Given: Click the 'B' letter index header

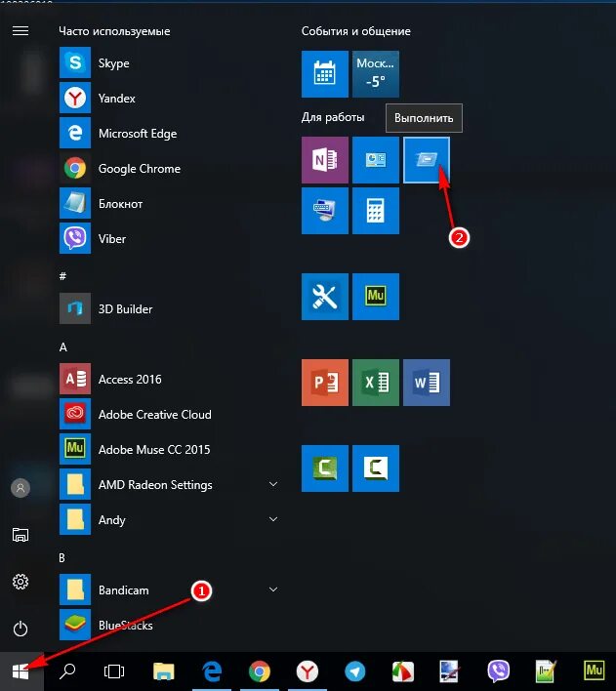Looking at the screenshot, I should [62, 558].
